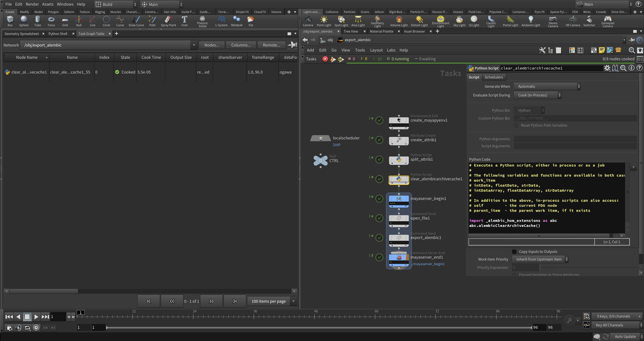Add a Gamepad Camera
This screenshot has height=341, width=644.
[607, 22]
